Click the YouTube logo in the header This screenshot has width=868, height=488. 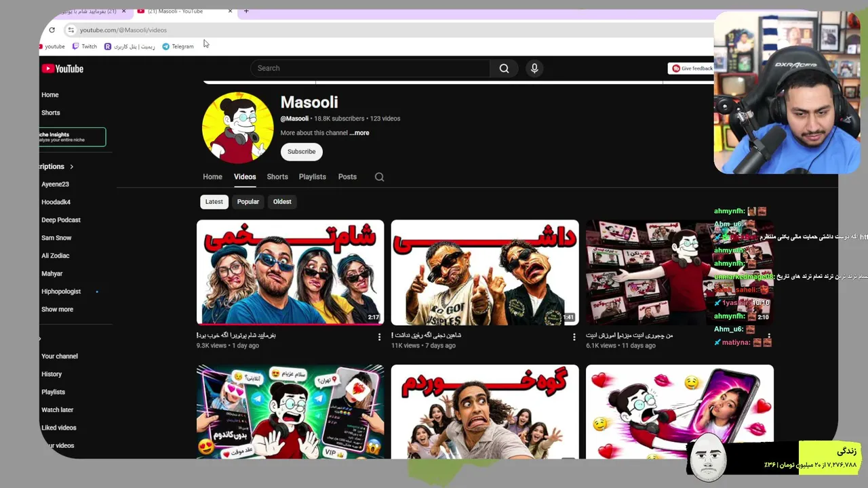tap(62, 68)
